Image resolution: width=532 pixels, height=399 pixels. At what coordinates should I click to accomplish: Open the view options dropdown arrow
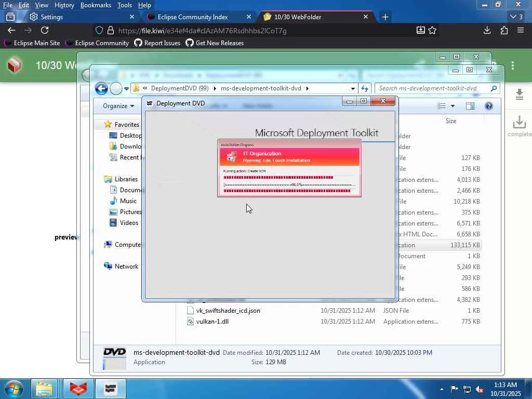(453, 106)
